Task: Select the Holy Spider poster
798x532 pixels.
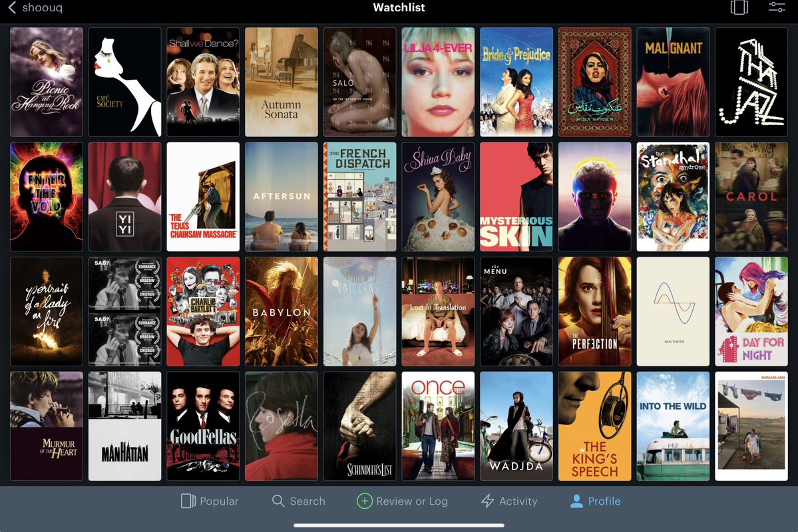Action: click(595, 82)
